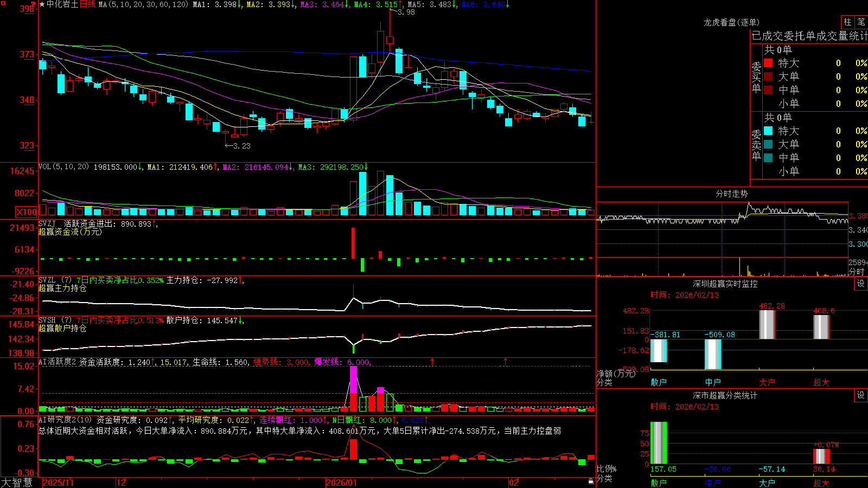The image size is (868, 488).
Task: Open 设 settings for 深市超赢分类统计
Action: coord(861,395)
